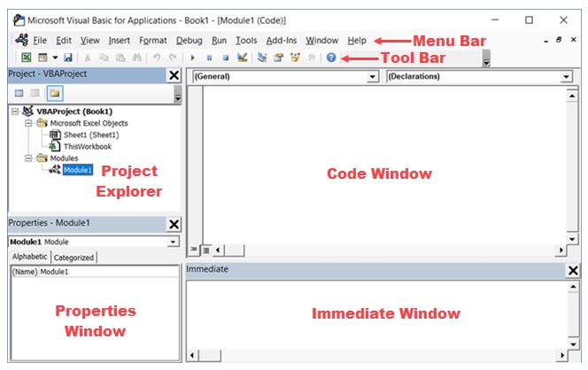The width and height of the screenshot is (588, 370).
Task: Run the macro with the green play icon
Action: pyautogui.click(x=193, y=58)
